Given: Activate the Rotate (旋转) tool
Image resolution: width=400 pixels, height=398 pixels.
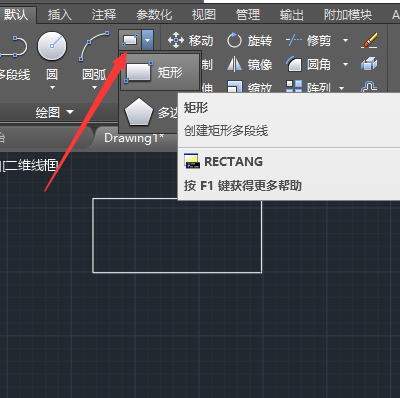Looking at the screenshot, I should pyautogui.click(x=249, y=41).
